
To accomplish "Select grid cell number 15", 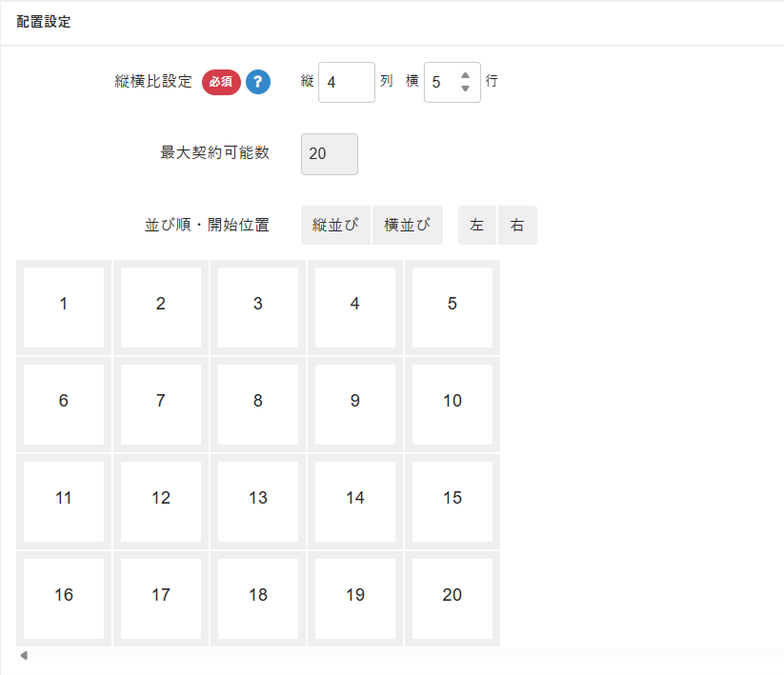I will pos(452,502).
